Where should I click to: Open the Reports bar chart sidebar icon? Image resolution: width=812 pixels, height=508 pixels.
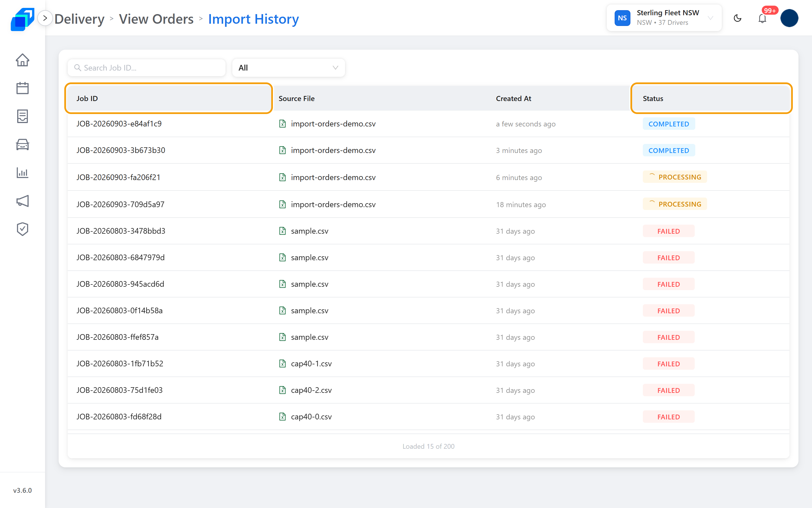click(23, 173)
